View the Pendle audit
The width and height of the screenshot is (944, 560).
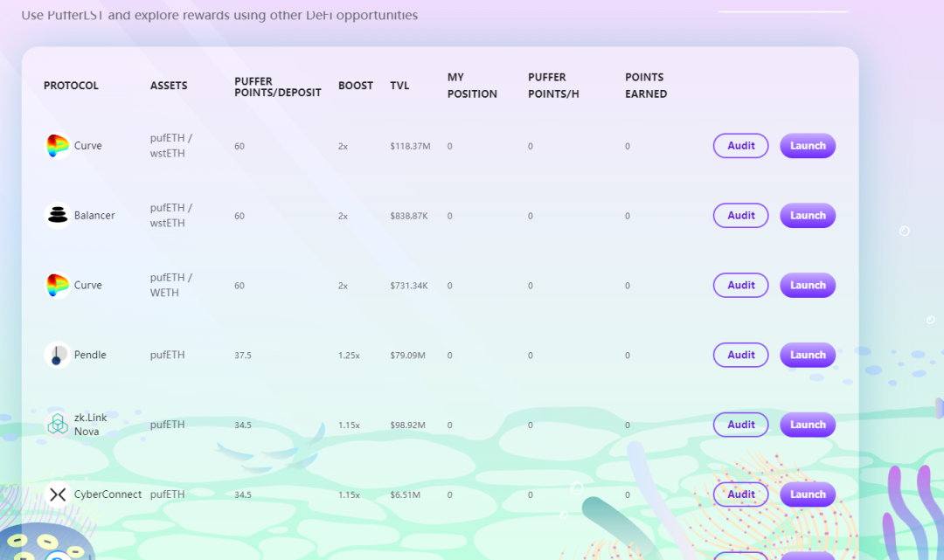pyautogui.click(x=740, y=355)
